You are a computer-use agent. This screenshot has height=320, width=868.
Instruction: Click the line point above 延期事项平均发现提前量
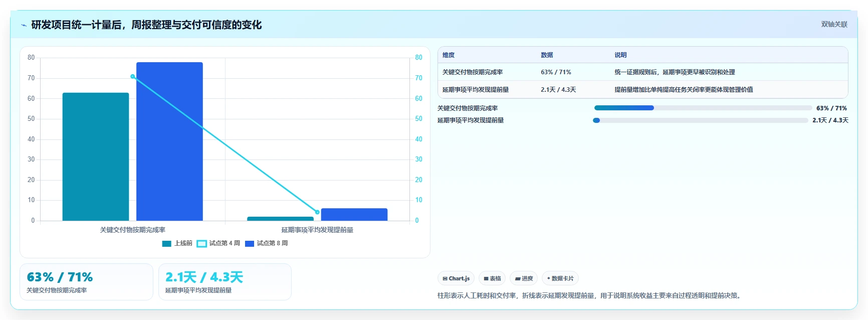[x=317, y=212]
